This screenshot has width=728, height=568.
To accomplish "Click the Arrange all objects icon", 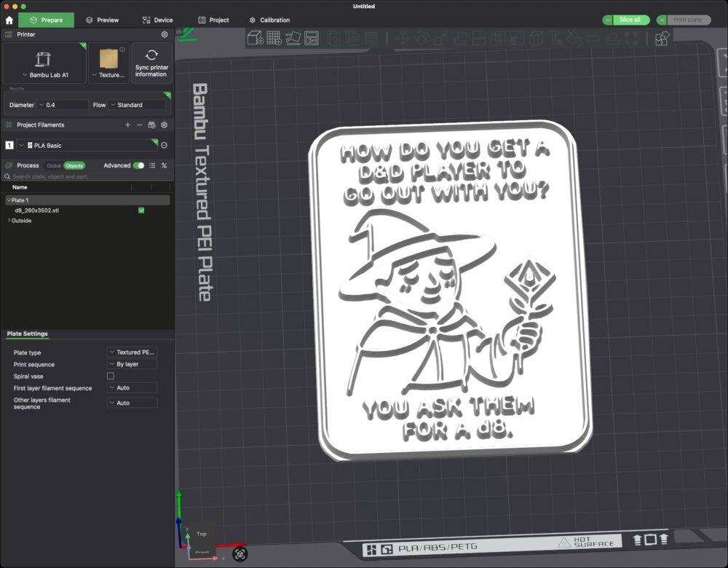I will [312, 38].
